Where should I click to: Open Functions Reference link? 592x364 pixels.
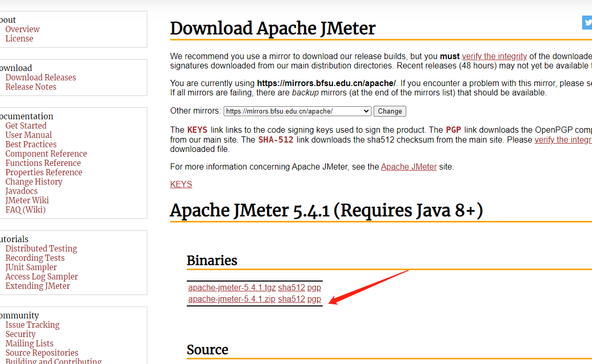[43, 163]
